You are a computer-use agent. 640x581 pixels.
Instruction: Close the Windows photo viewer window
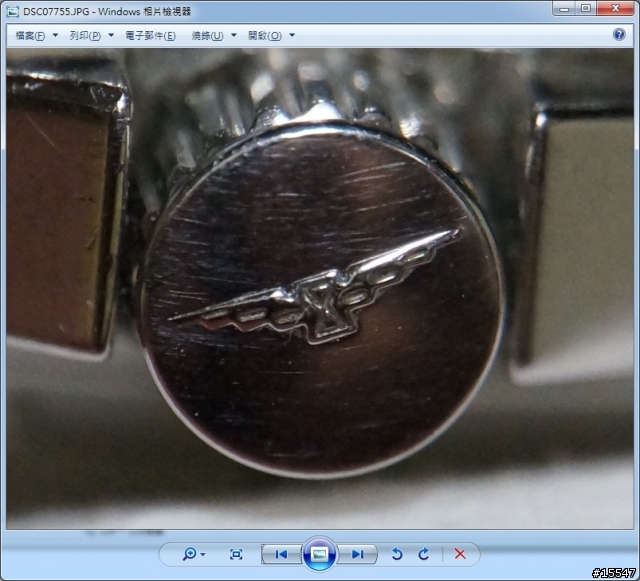point(616,8)
